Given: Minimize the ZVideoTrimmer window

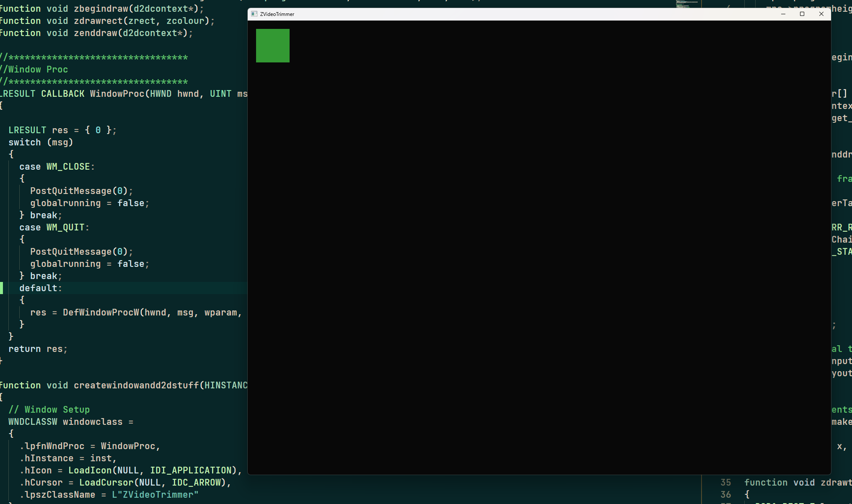Looking at the screenshot, I should pos(783,14).
